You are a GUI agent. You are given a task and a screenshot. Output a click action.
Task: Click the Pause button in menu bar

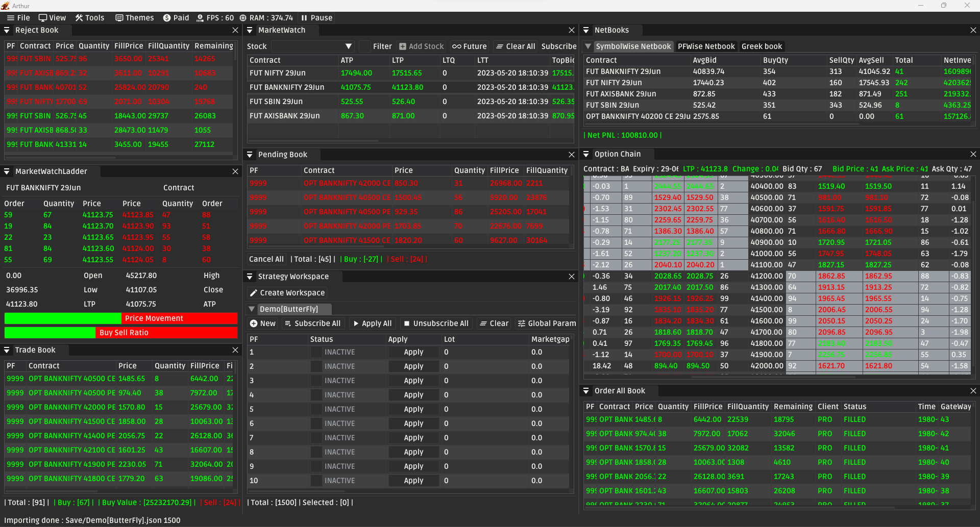click(x=317, y=18)
